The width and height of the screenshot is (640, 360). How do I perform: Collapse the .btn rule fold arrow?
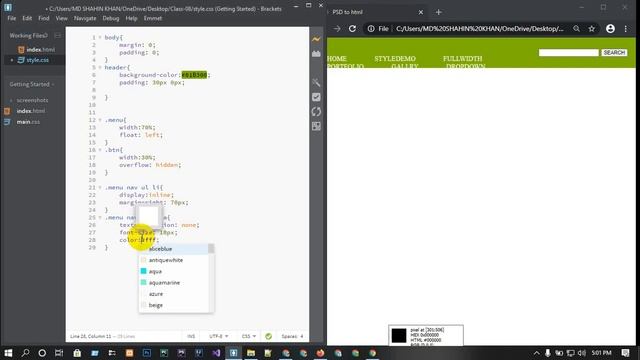(x=100, y=150)
